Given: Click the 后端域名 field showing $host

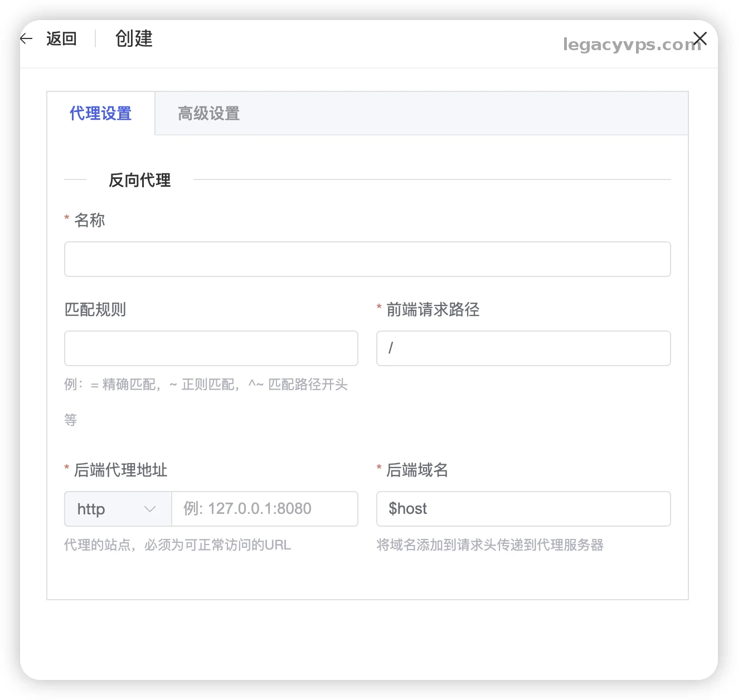Looking at the screenshot, I should (523, 509).
